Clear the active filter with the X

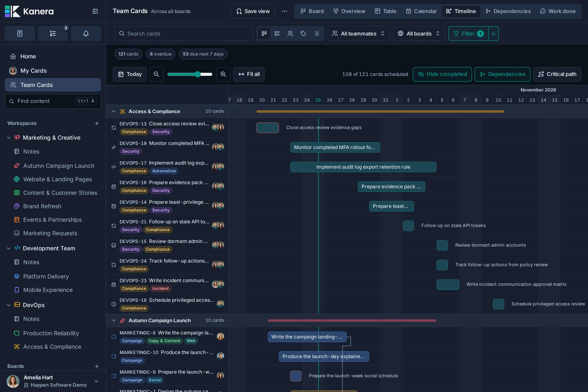[x=493, y=33]
